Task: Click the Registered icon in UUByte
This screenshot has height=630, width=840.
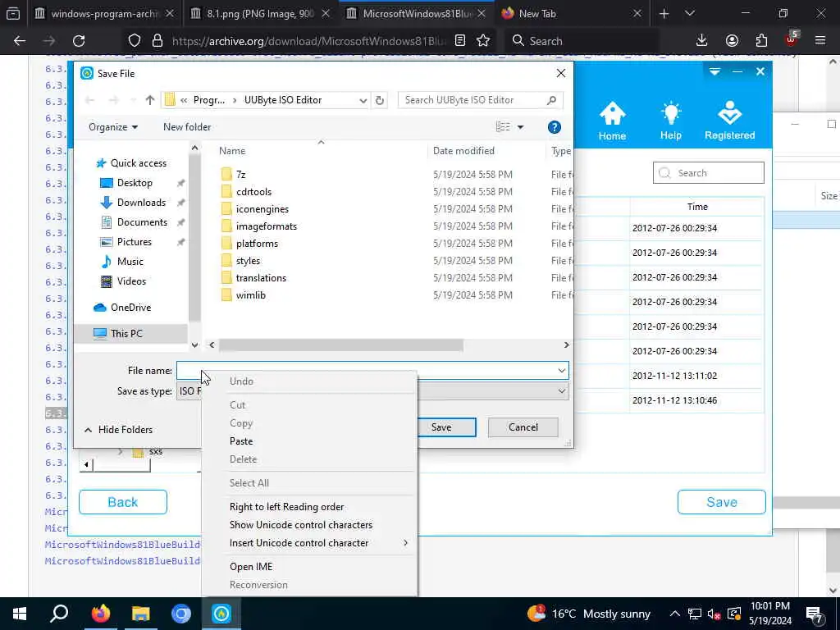Action: (729, 121)
